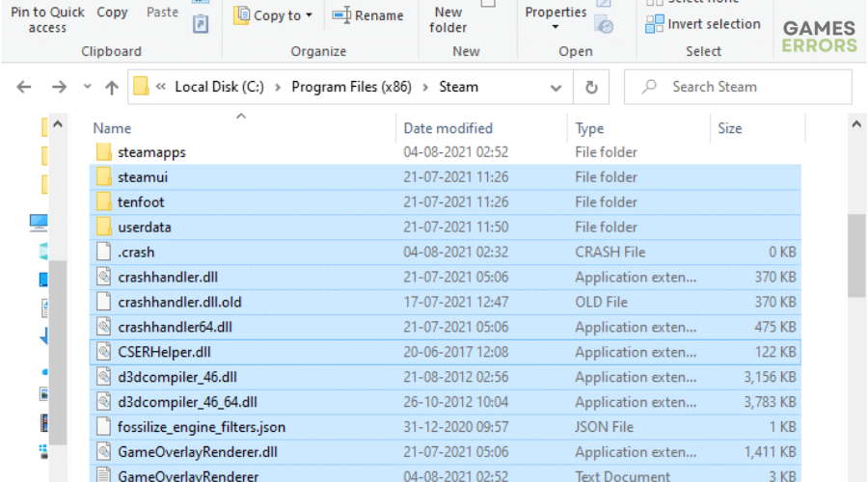Click the paste shortcut icon
The height and width of the screenshot is (482, 868).
pos(201,24)
